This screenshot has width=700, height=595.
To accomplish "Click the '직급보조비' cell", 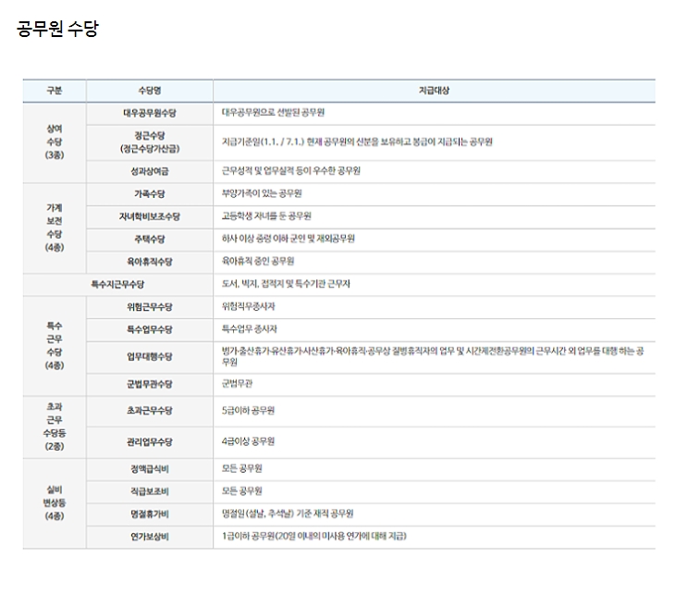I will [x=150, y=491].
